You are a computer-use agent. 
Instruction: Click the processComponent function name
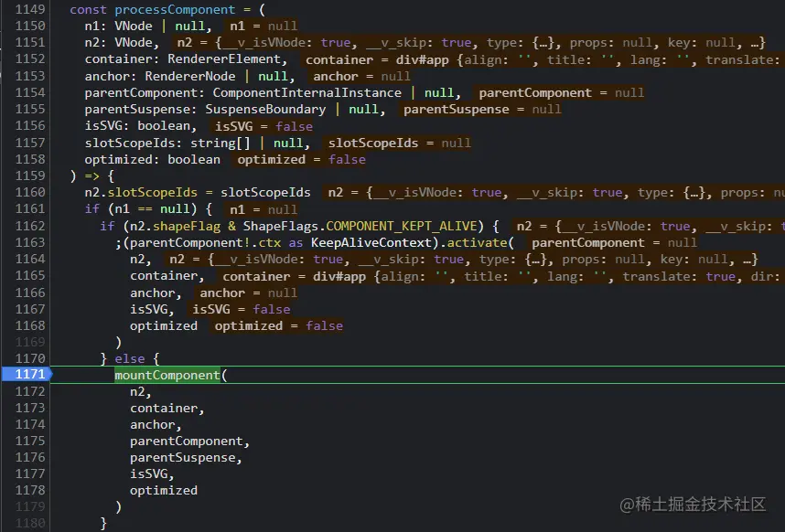point(175,9)
